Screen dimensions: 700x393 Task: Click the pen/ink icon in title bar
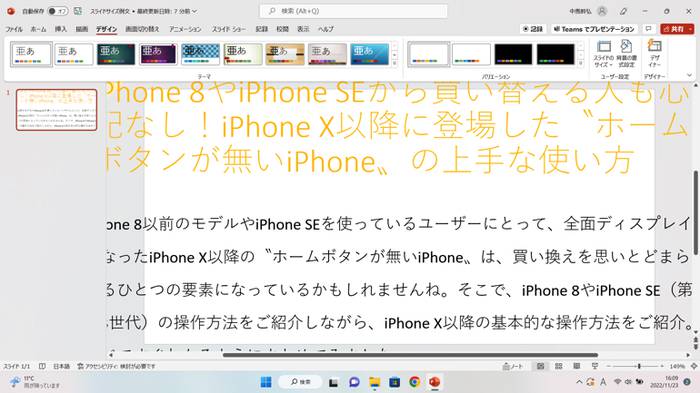click(x=624, y=11)
